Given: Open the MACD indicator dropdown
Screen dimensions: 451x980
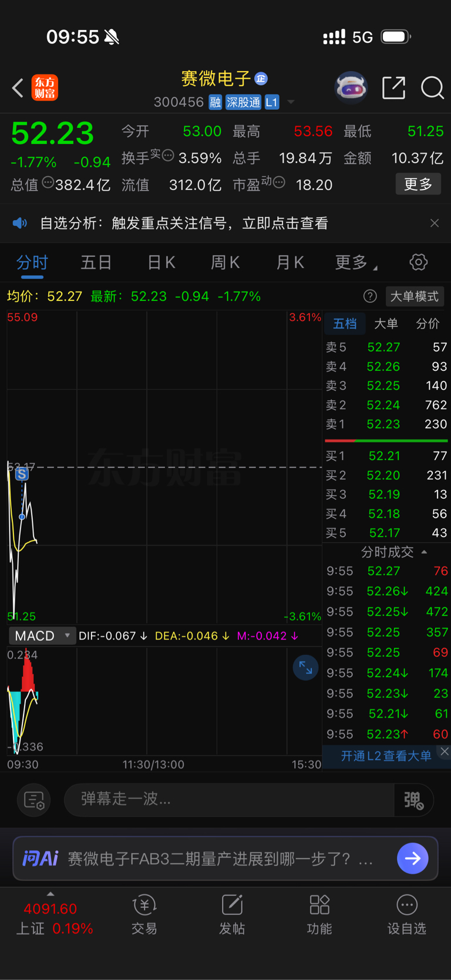Looking at the screenshot, I should (42, 636).
